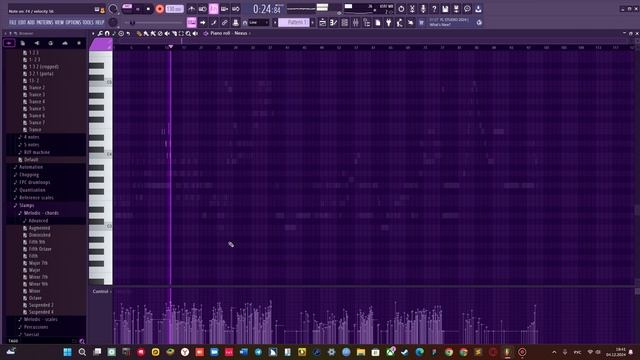Click the time display 0:24
The image size is (640, 360).
(267, 9)
